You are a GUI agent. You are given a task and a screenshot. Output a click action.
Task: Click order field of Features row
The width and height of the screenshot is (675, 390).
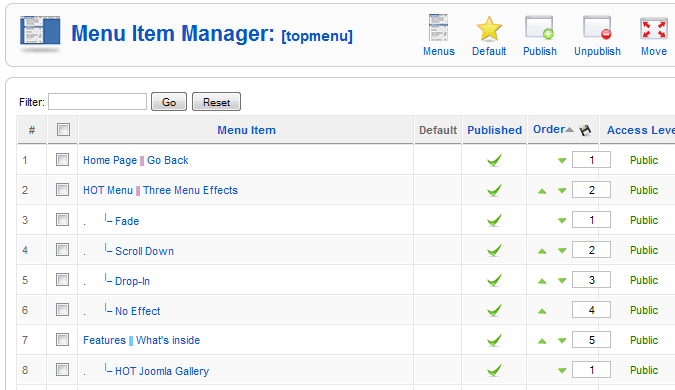pos(591,340)
